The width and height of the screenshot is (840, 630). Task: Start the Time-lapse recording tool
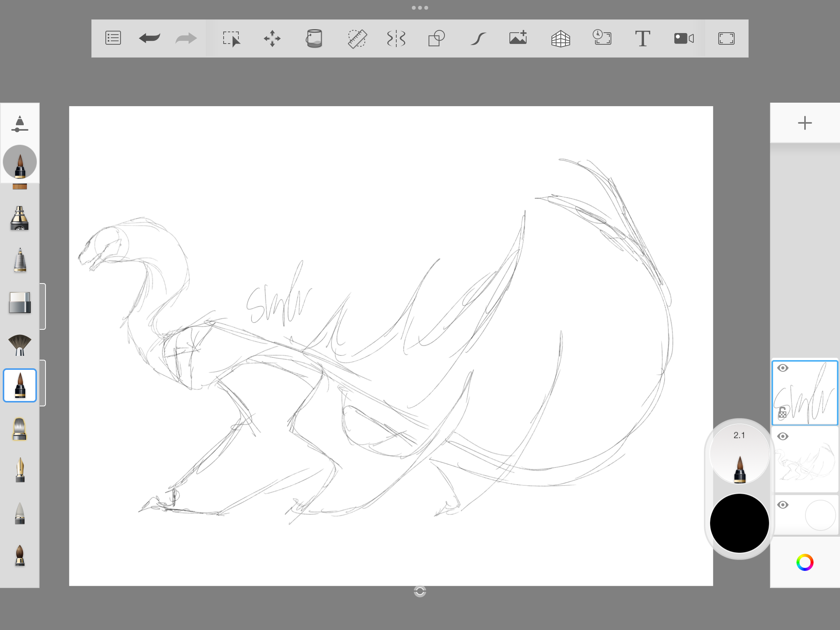point(602,38)
